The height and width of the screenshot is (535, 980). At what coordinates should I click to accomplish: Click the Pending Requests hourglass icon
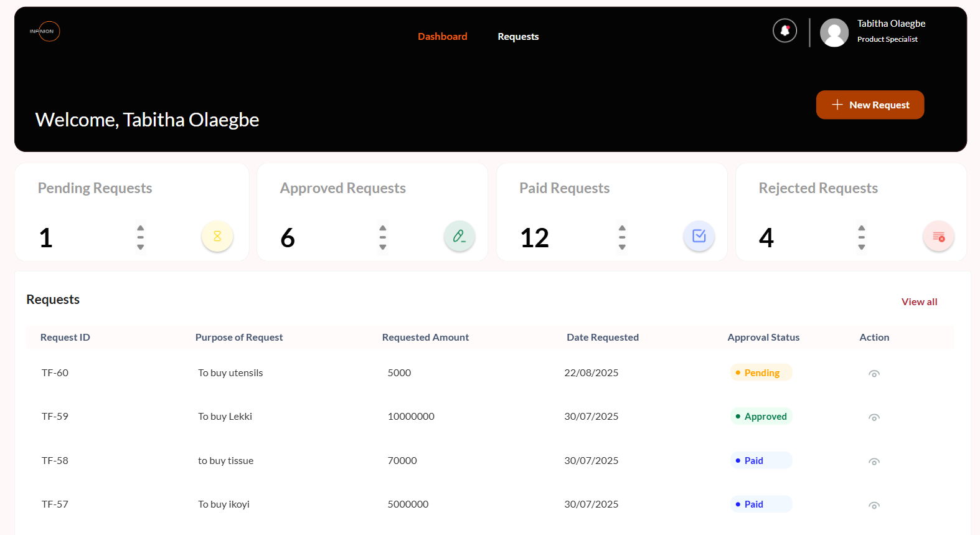[x=217, y=237]
